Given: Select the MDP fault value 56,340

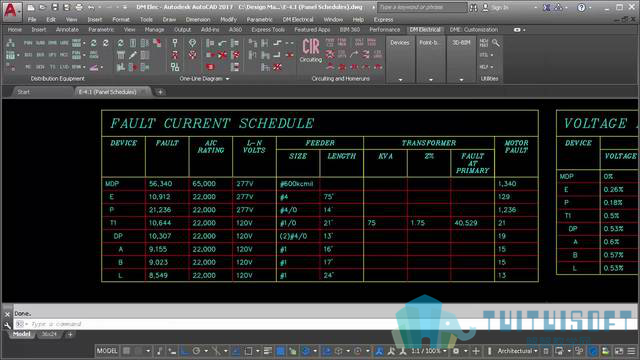Looking at the screenshot, I should tap(160, 184).
